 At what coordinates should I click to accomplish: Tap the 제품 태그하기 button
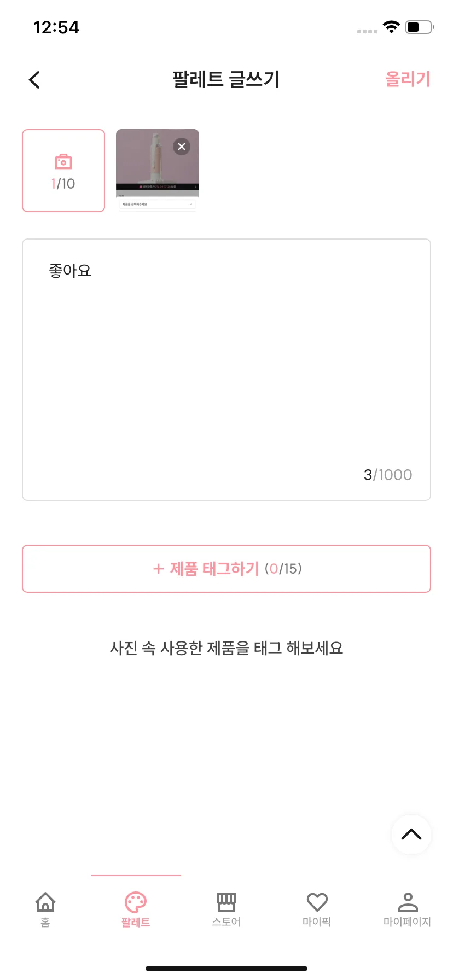tap(226, 569)
